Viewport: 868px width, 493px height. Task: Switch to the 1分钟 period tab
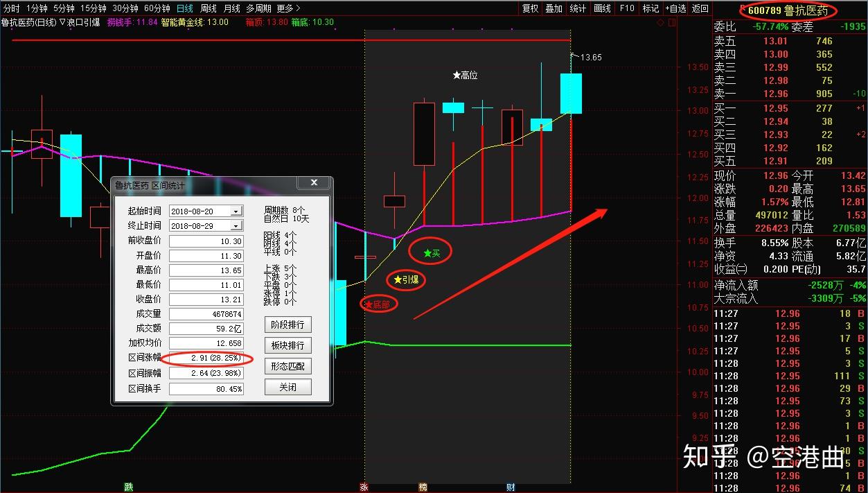(37, 8)
